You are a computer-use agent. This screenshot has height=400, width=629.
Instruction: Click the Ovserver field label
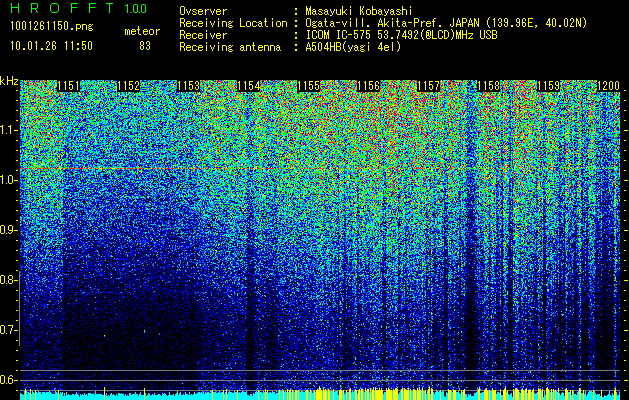(x=203, y=11)
